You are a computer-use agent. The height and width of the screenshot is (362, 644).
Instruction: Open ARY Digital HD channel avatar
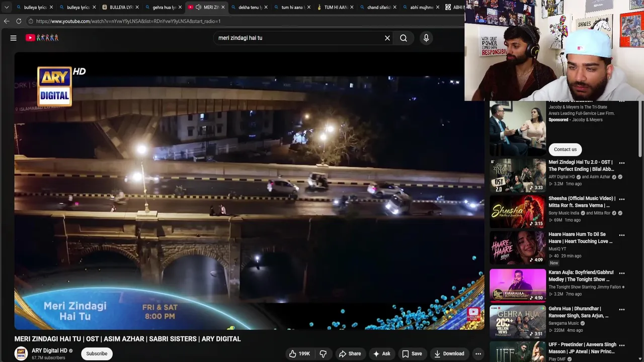(21, 353)
